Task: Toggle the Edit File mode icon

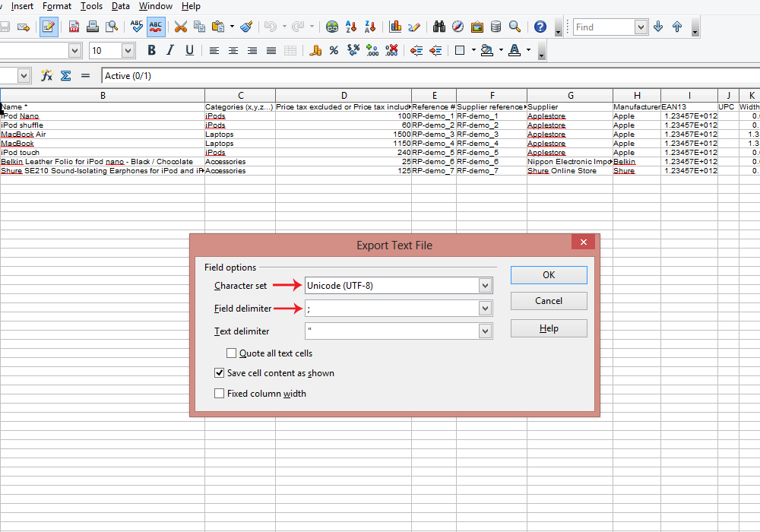Action: [x=49, y=27]
